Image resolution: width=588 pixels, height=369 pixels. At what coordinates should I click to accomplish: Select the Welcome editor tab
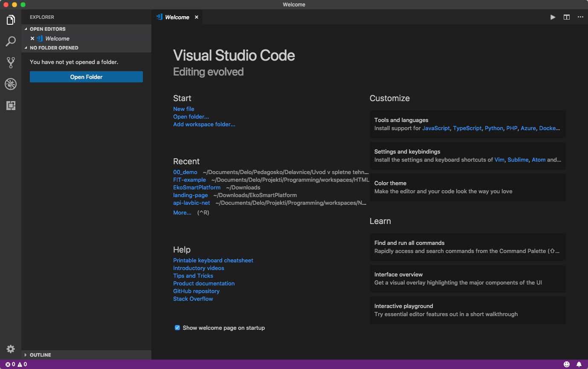pyautogui.click(x=177, y=17)
